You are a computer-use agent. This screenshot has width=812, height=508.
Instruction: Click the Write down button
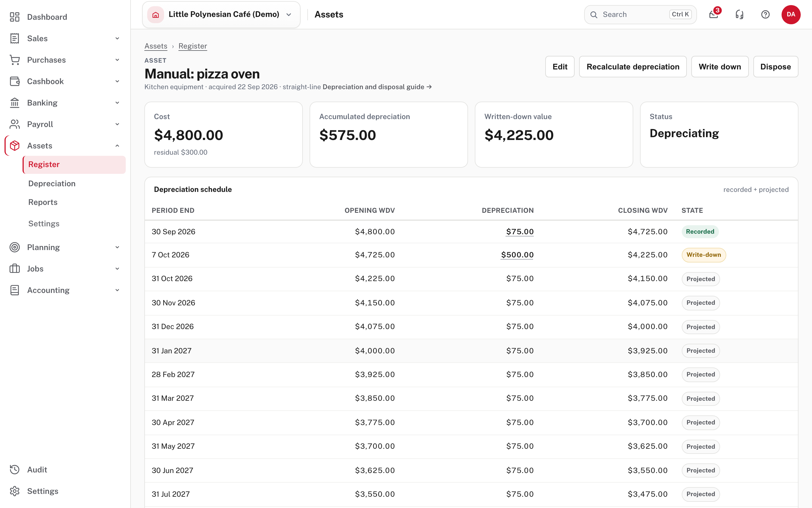[720, 67]
